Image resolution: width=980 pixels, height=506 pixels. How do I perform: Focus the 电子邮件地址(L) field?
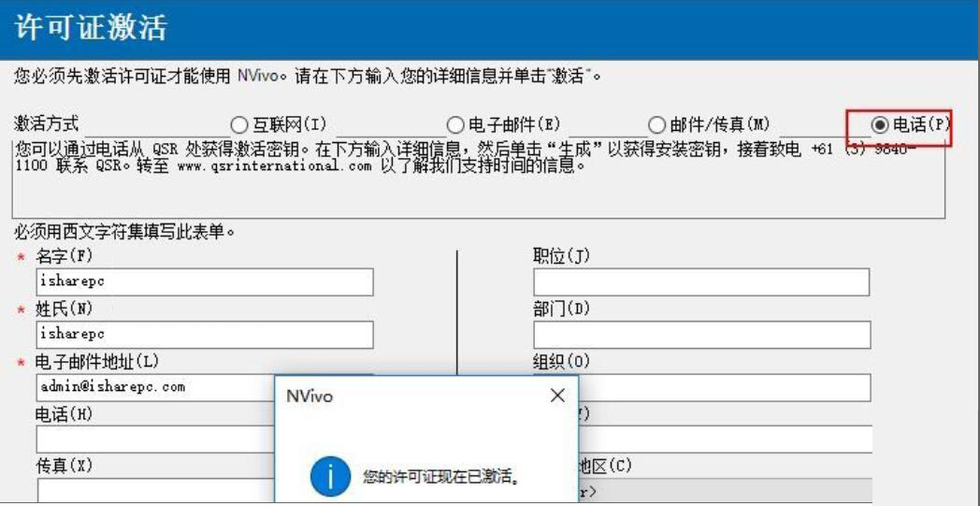pyautogui.click(x=155, y=387)
